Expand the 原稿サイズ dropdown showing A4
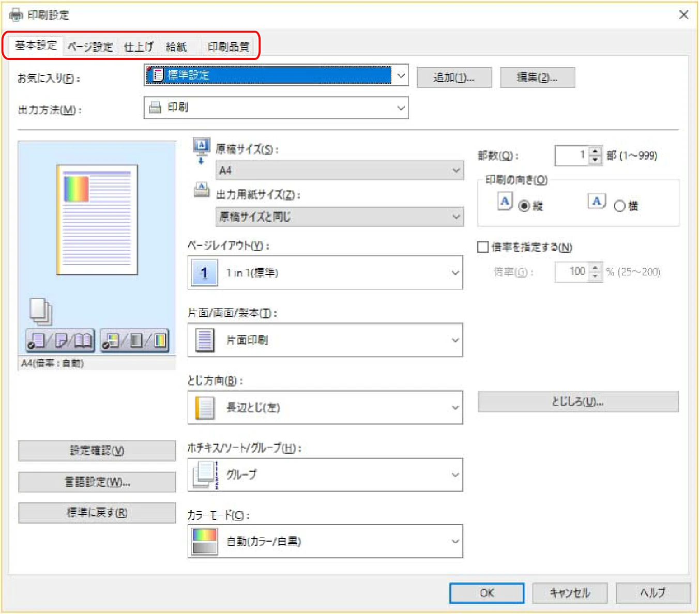 coord(339,170)
